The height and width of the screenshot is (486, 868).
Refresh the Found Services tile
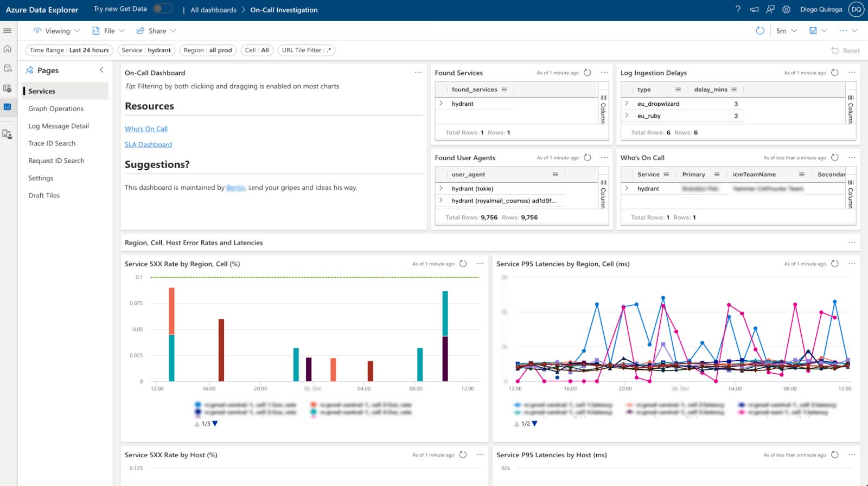[x=588, y=73]
